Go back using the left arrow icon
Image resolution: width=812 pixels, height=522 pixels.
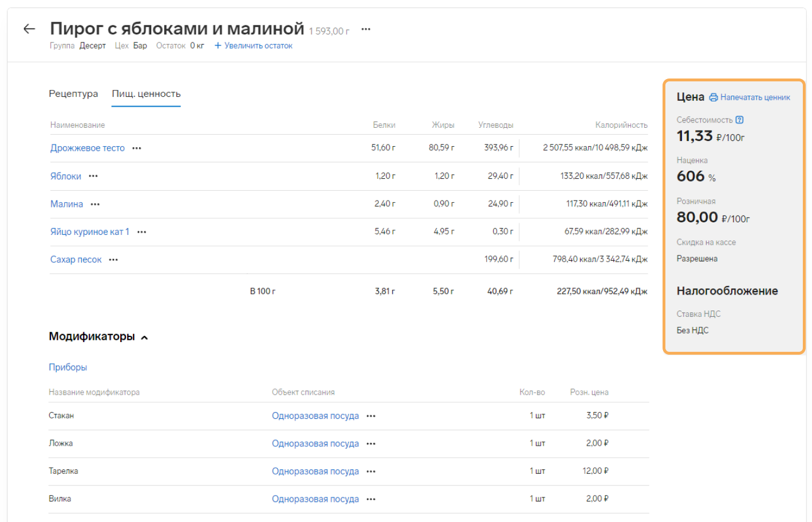pos(29,29)
